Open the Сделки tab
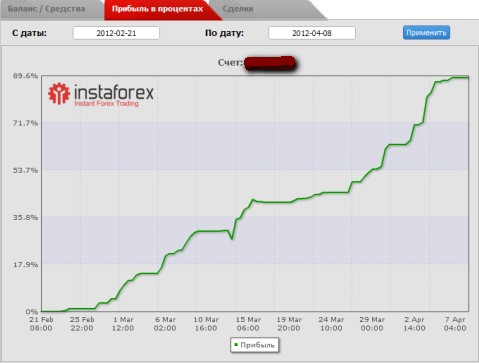Screen dimensions: 479x363 pyautogui.click(x=238, y=9)
